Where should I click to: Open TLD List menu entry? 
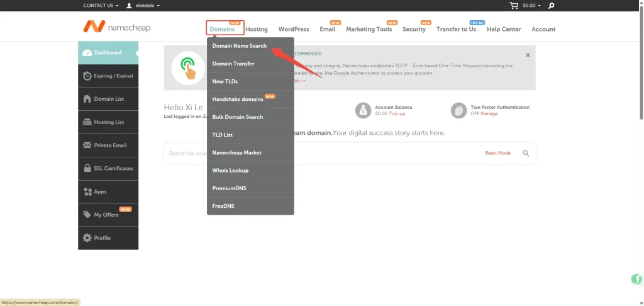[x=250, y=135]
